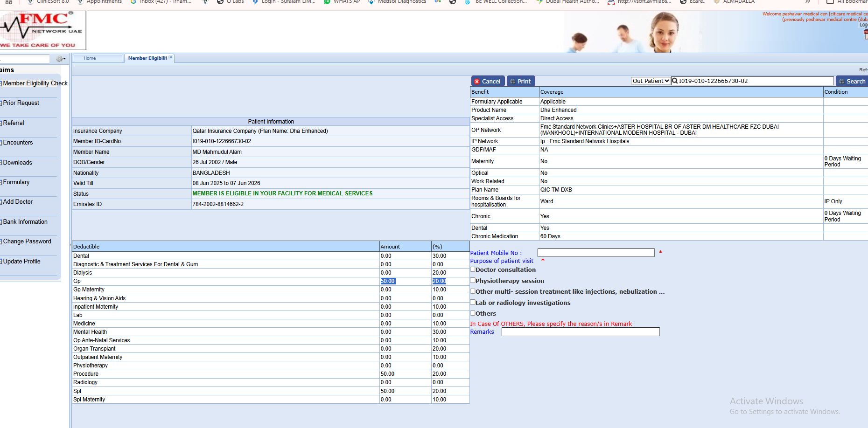Click the Patient Mobile No field
The height and width of the screenshot is (428, 868).
pyautogui.click(x=596, y=253)
